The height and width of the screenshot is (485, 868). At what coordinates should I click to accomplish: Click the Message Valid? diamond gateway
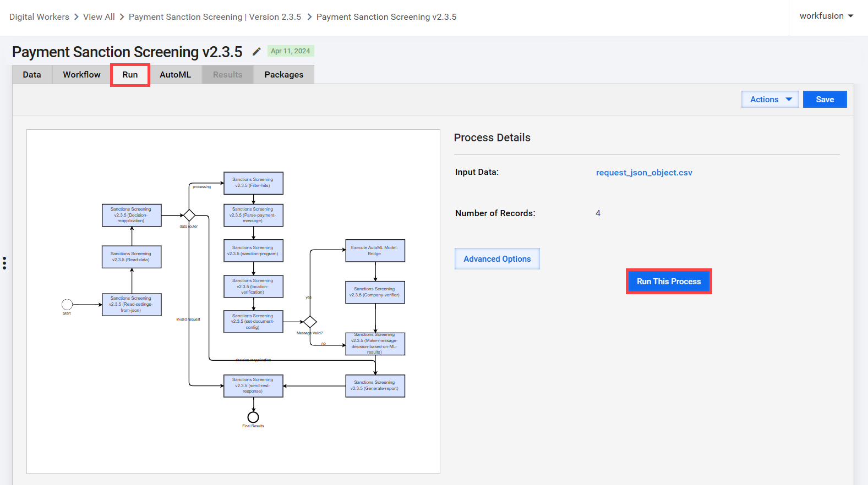[310, 322]
